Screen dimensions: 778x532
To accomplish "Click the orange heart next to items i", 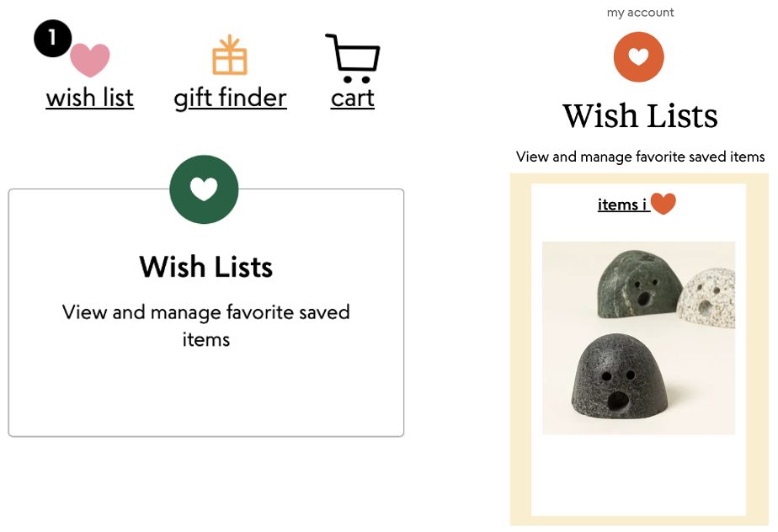I will [664, 203].
